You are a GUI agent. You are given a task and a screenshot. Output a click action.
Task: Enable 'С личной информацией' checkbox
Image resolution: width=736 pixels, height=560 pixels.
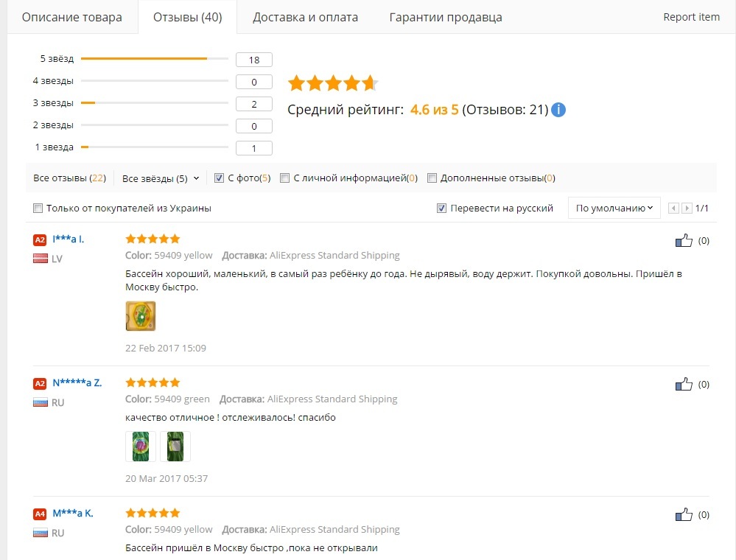click(284, 178)
